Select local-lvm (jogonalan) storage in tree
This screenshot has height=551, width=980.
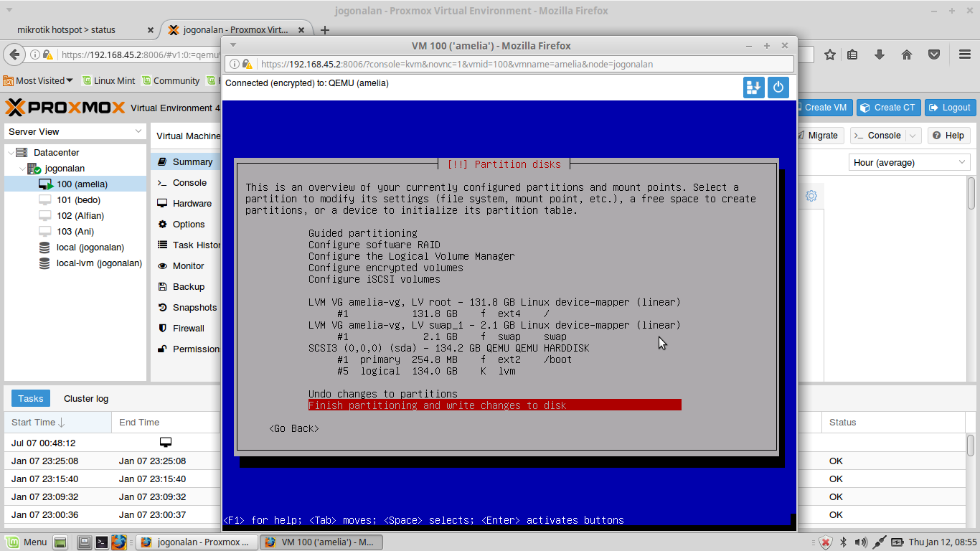(75, 263)
